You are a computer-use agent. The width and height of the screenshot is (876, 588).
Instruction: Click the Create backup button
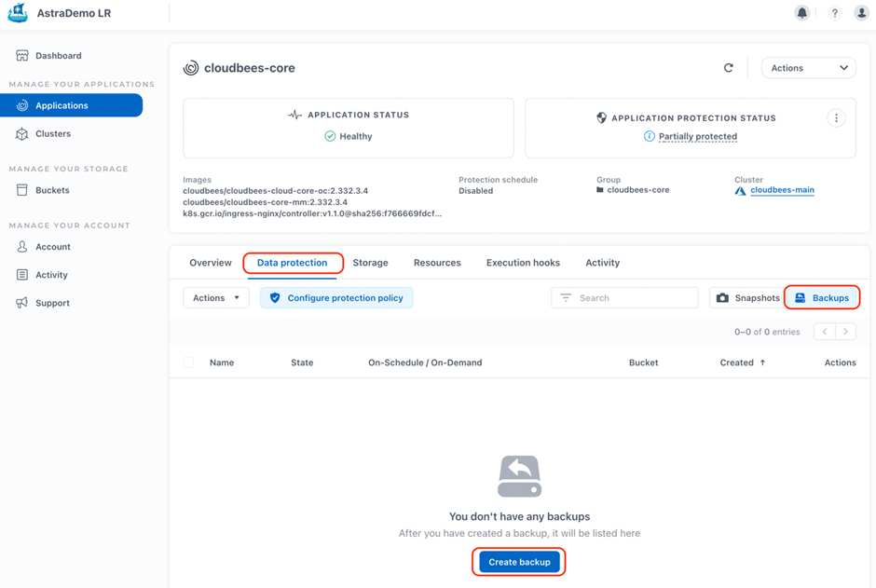[x=520, y=562]
